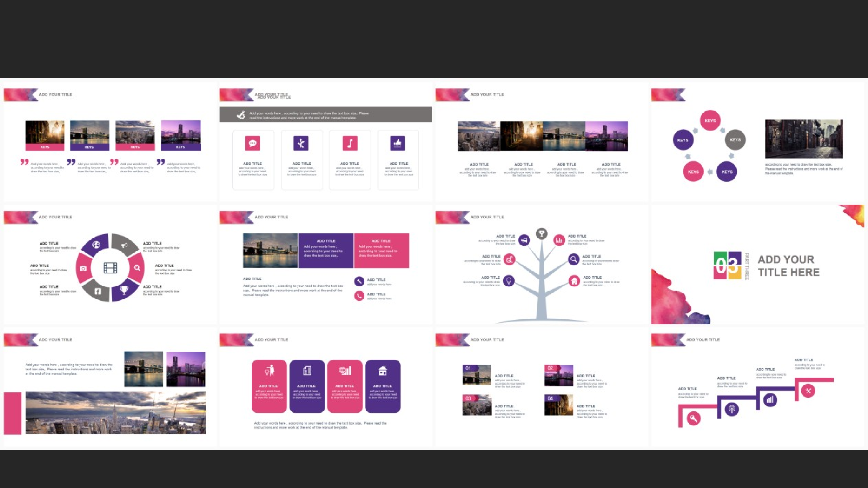This screenshot has width=868, height=488.
Task: Click the lightbulb icon on tree diagram
Action: 509,281
